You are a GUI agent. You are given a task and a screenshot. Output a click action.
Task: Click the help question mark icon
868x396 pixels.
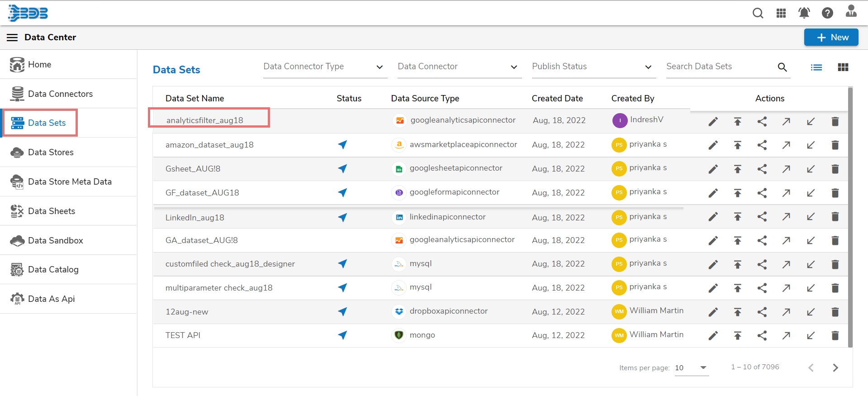coord(827,13)
